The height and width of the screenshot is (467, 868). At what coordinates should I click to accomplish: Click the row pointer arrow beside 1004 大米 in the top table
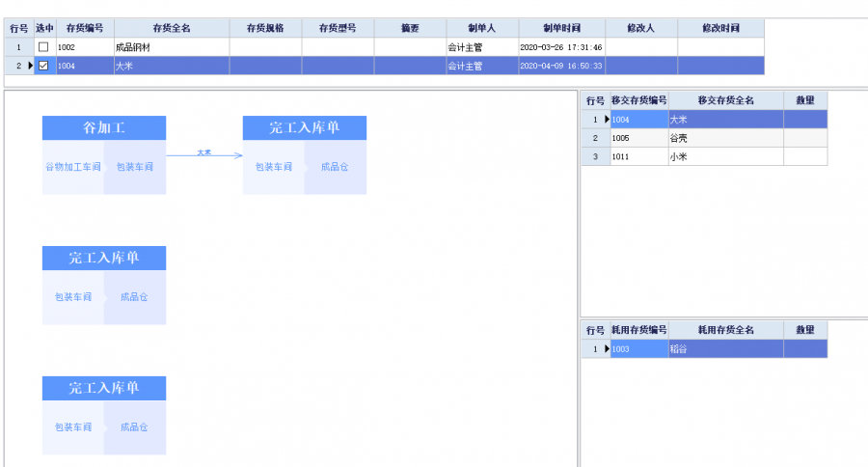point(30,66)
